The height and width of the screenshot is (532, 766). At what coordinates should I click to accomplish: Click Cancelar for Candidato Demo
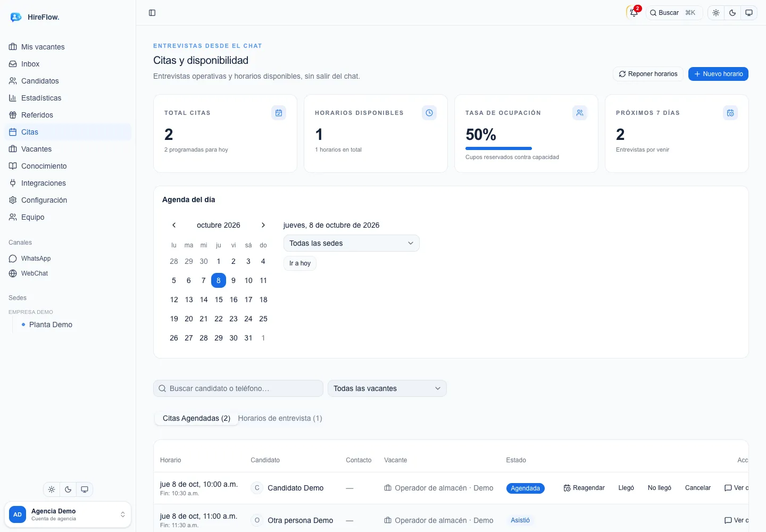pyautogui.click(x=698, y=488)
